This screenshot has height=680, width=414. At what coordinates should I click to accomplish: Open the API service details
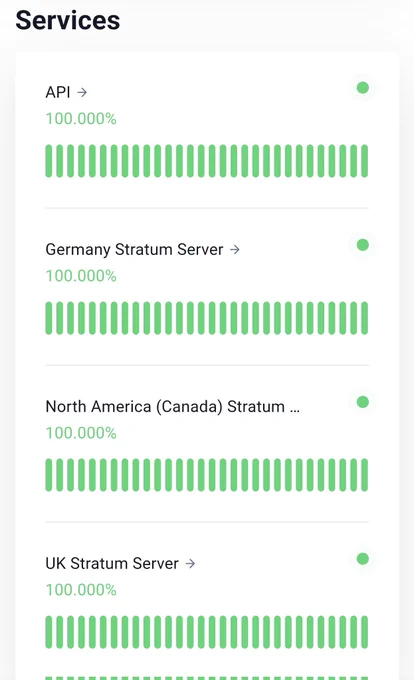(x=58, y=92)
